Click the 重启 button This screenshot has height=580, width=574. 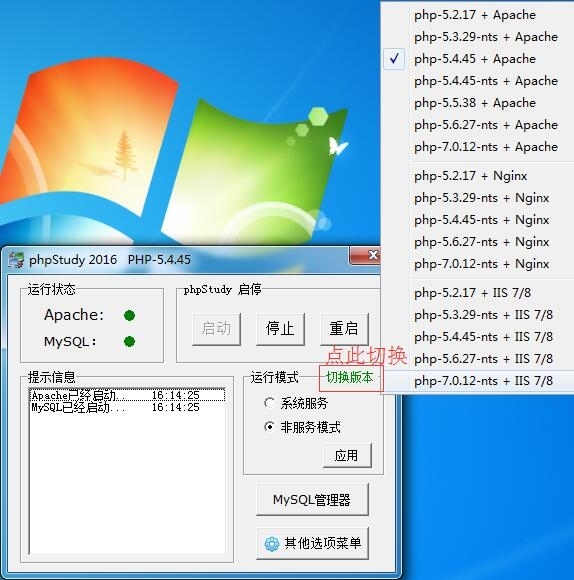[x=344, y=329]
